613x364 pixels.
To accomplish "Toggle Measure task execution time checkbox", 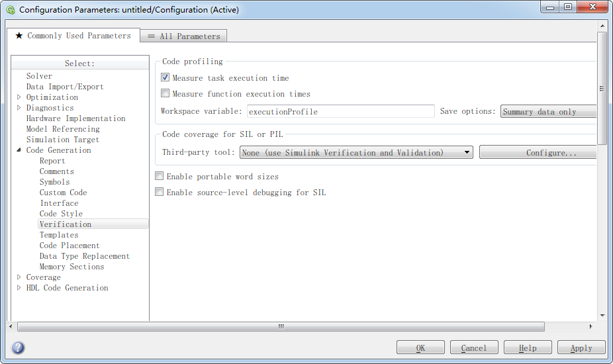I will pos(165,78).
